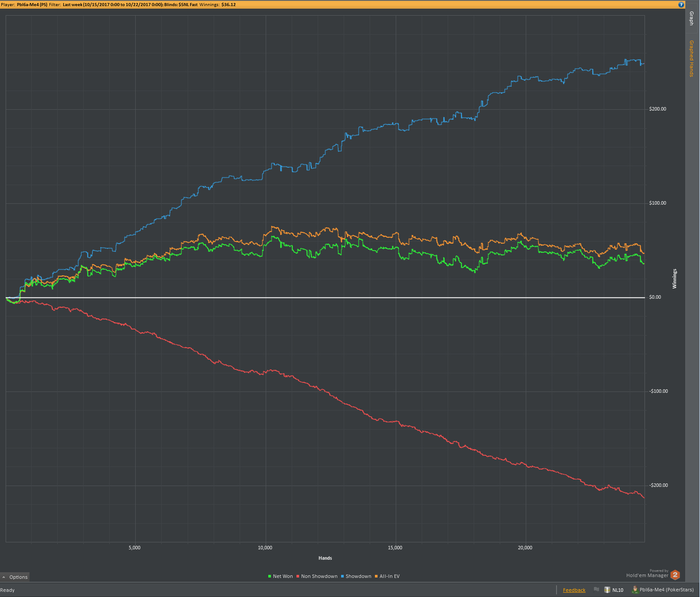Click the flag icon in status bar
700x597 pixels.
[x=596, y=589]
